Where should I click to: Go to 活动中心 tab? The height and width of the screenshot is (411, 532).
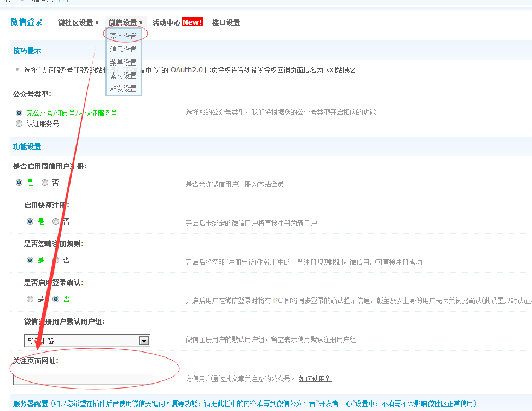[x=166, y=22]
